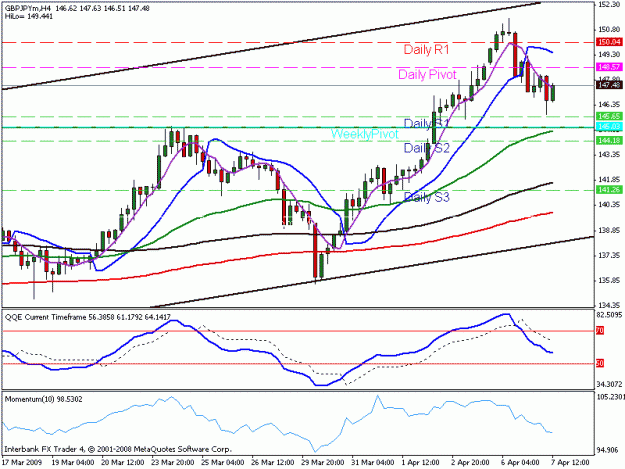Select the black 147.48 current price tag
Screen dimensions: 625x469
click(609, 85)
